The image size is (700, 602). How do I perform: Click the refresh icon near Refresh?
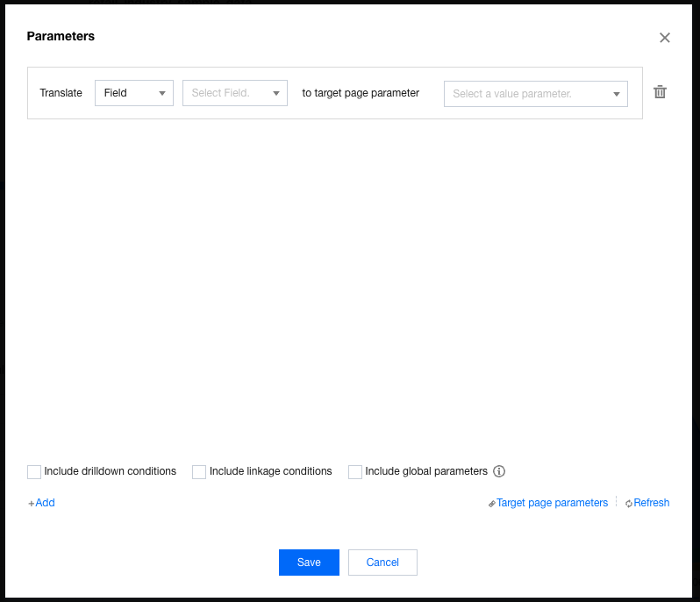(x=629, y=504)
